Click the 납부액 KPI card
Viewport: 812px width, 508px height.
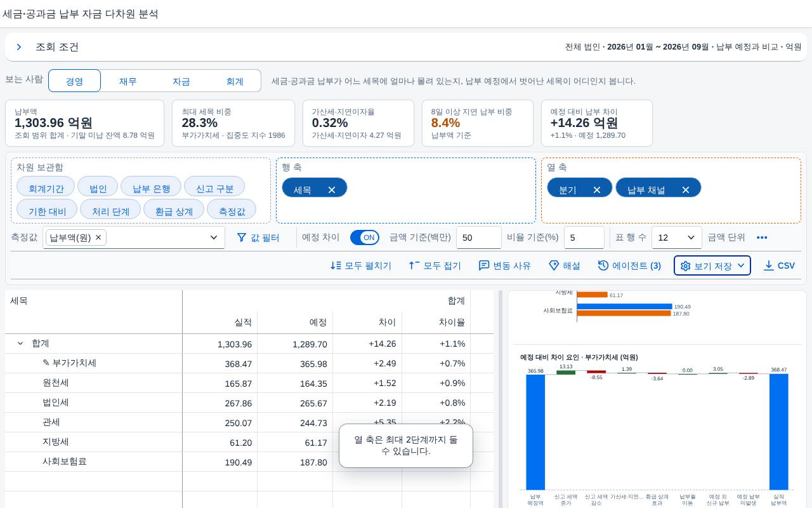point(84,123)
